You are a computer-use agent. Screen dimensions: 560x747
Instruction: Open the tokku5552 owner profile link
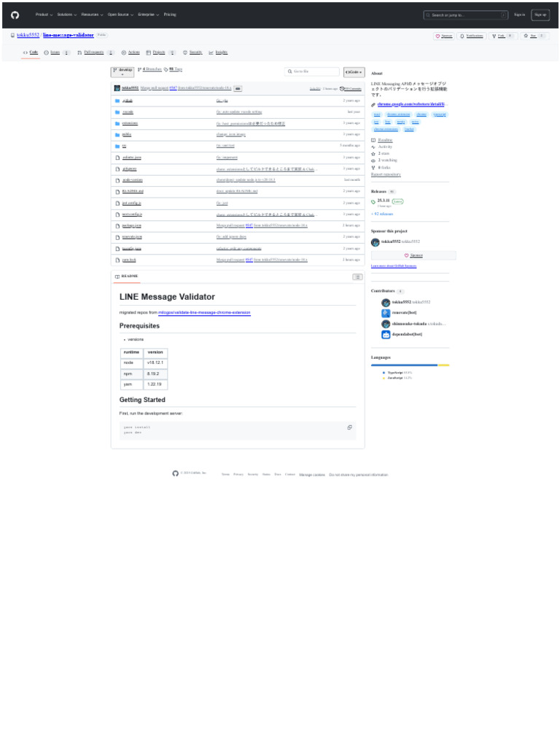pos(28,35)
